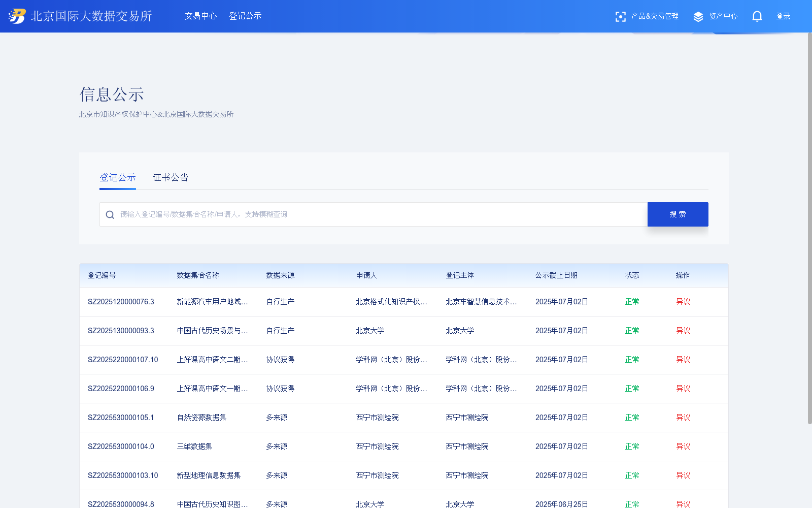The image size is (812, 508).
Task: Click dataset name 上好课高中语文二期…
Action: click(212, 360)
